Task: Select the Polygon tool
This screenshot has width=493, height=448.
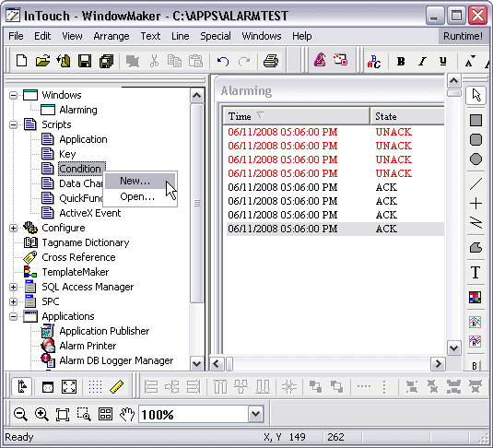Action: point(475,248)
